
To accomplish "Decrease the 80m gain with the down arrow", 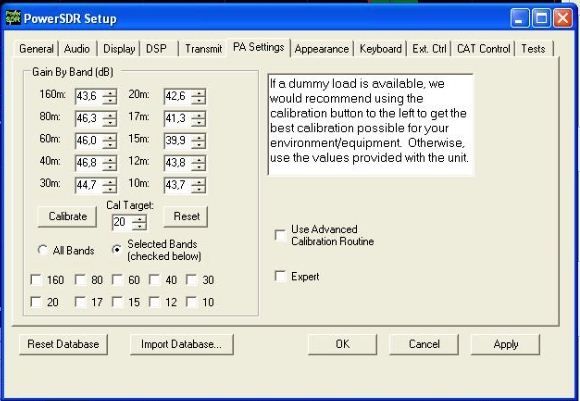I will pyautogui.click(x=110, y=122).
